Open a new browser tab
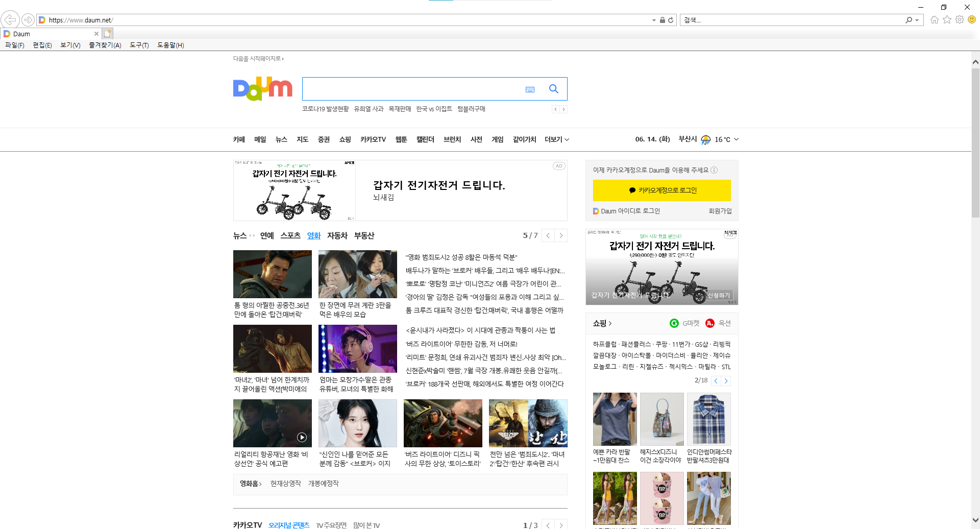 (107, 34)
